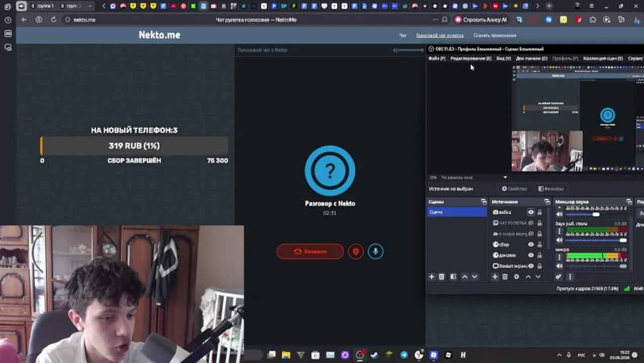Select the 'вебка' source row
The image size is (644, 363).
(x=519, y=212)
